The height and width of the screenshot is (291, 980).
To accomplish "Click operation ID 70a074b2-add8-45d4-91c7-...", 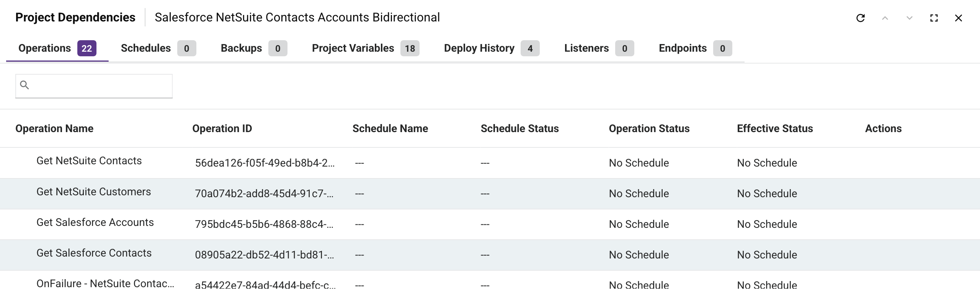I will click(x=264, y=194).
